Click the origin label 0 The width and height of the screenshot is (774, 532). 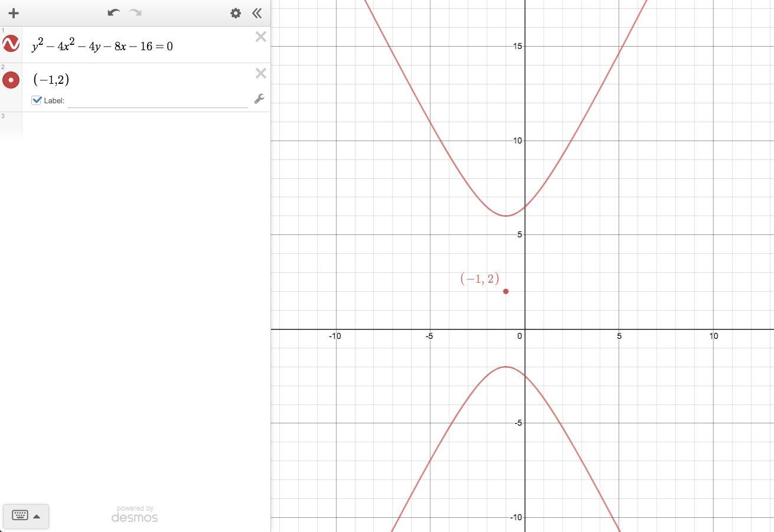tap(520, 336)
